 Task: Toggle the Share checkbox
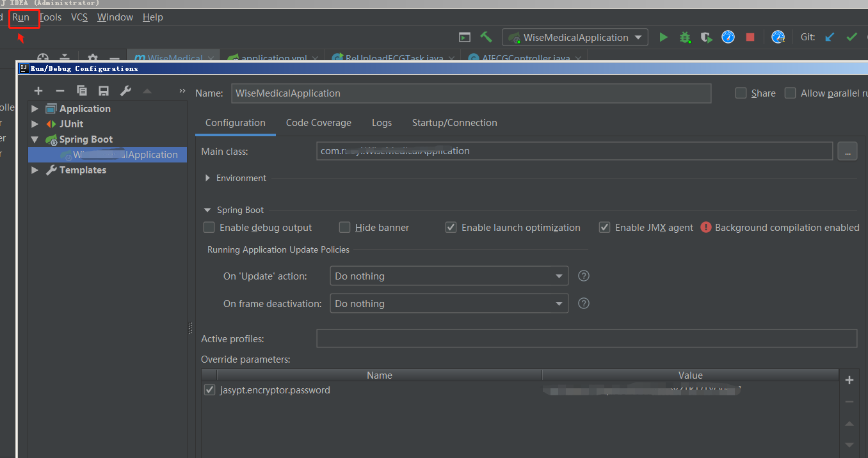(741, 93)
